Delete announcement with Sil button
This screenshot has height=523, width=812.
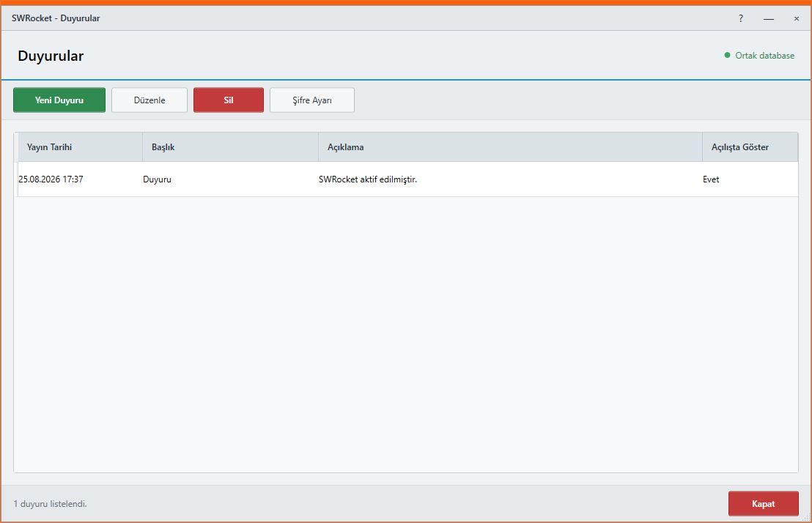point(229,100)
